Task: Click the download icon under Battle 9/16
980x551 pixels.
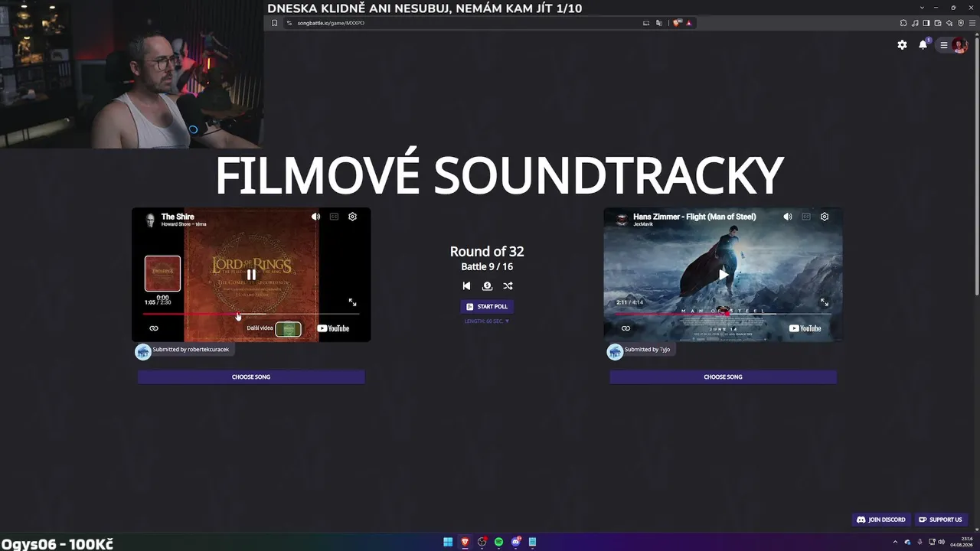Action: [x=487, y=285]
